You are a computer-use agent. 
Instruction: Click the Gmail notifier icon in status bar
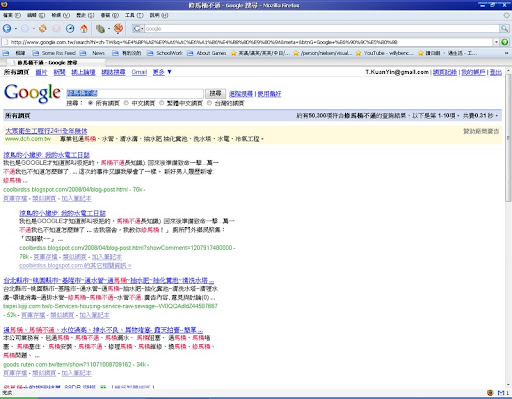point(501,393)
